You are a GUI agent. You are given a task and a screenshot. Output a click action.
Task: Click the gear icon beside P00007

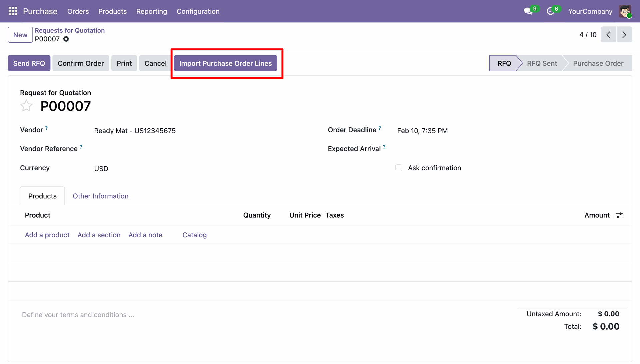[x=66, y=39]
